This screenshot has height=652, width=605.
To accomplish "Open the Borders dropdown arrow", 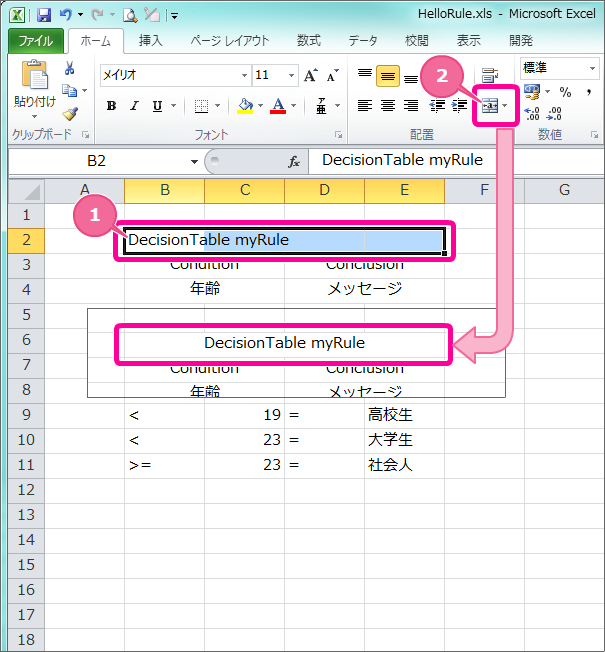I will pyautogui.click(x=217, y=106).
